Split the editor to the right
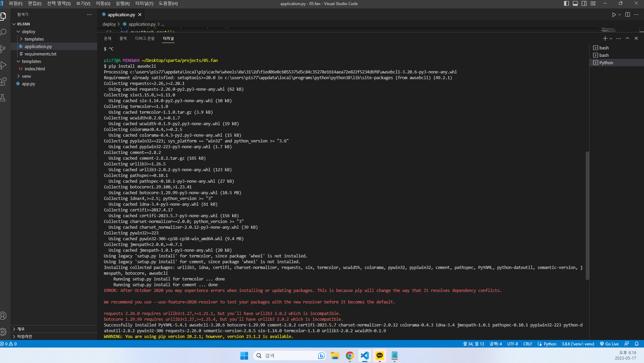The height and width of the screenshot is (363, 644). pyautogui.click(x=628, y=15)
